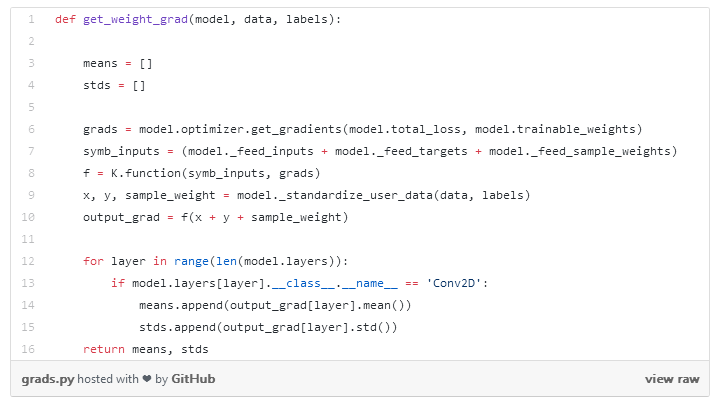
Task: Click the get_weight_grad function name
Action: pos(135,19)
